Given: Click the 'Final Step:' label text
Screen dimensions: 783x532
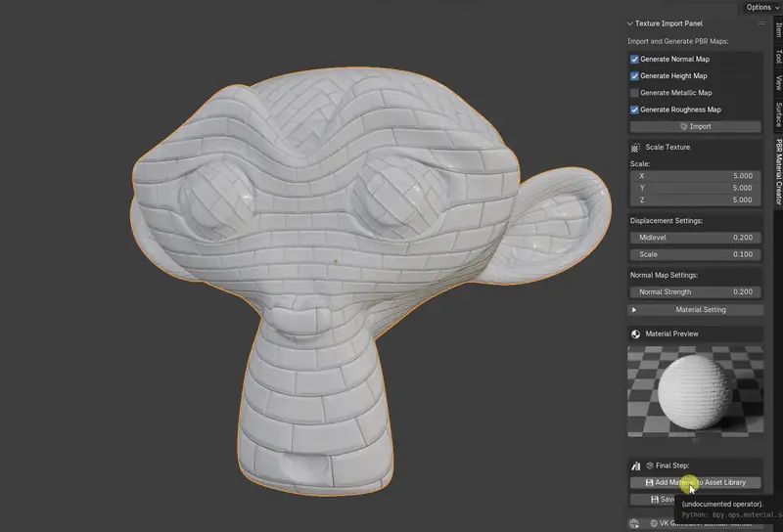Looking at the screenshot, I should (x=672, y=465).
